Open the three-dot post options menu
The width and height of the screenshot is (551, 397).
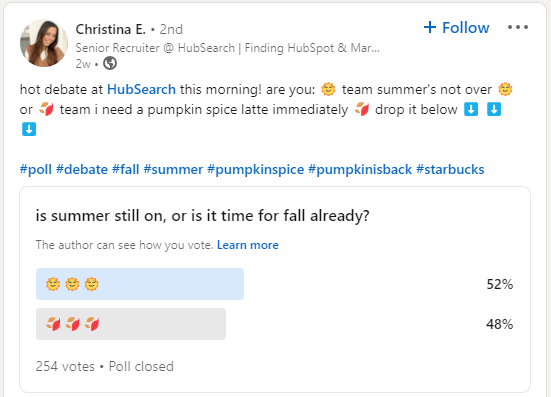click(x=518, y=27)
